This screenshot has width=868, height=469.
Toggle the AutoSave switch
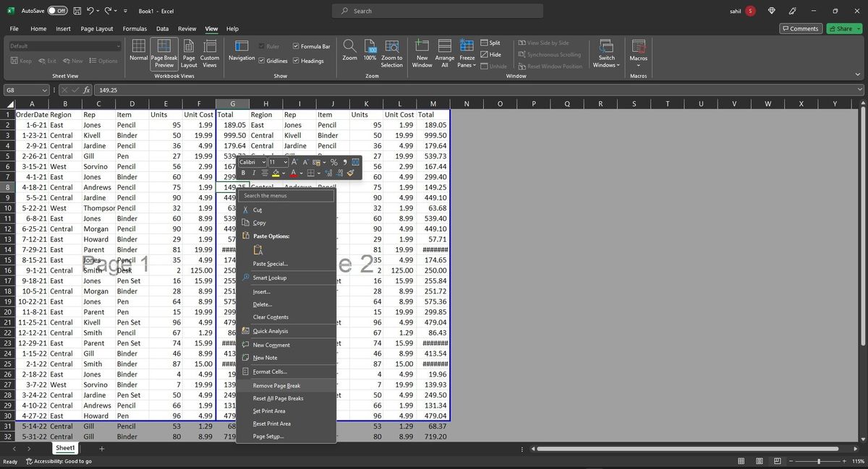pos(57,11)
